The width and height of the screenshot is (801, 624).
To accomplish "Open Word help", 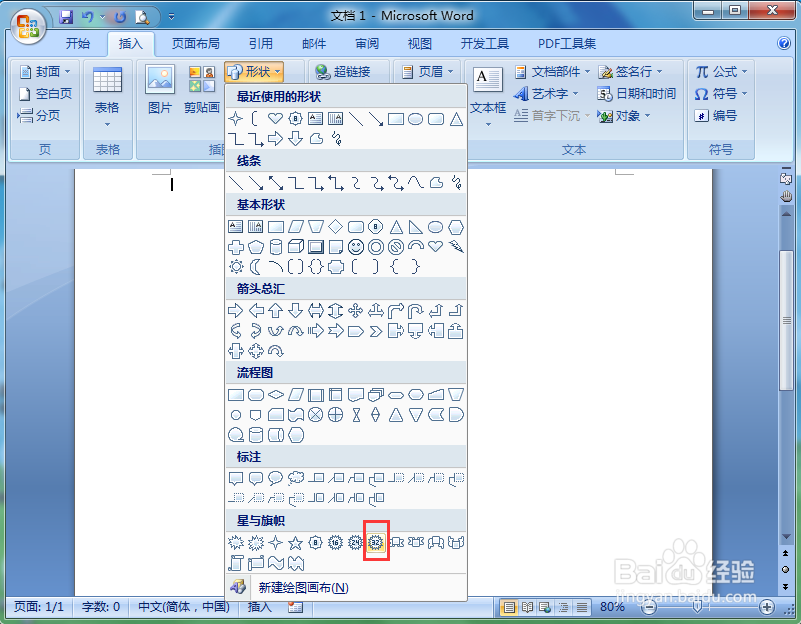I will point(784,43).
